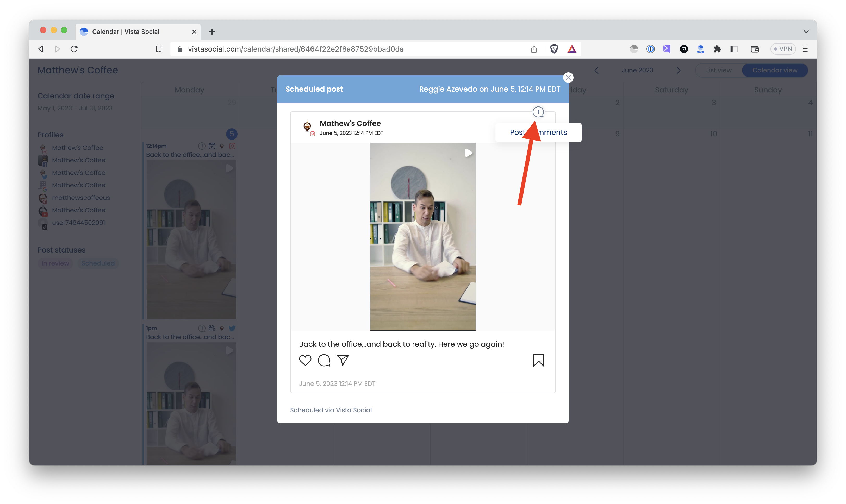Open the 1pm calendar post thumbnail
The image size is (846, 504).
point(191,404)
